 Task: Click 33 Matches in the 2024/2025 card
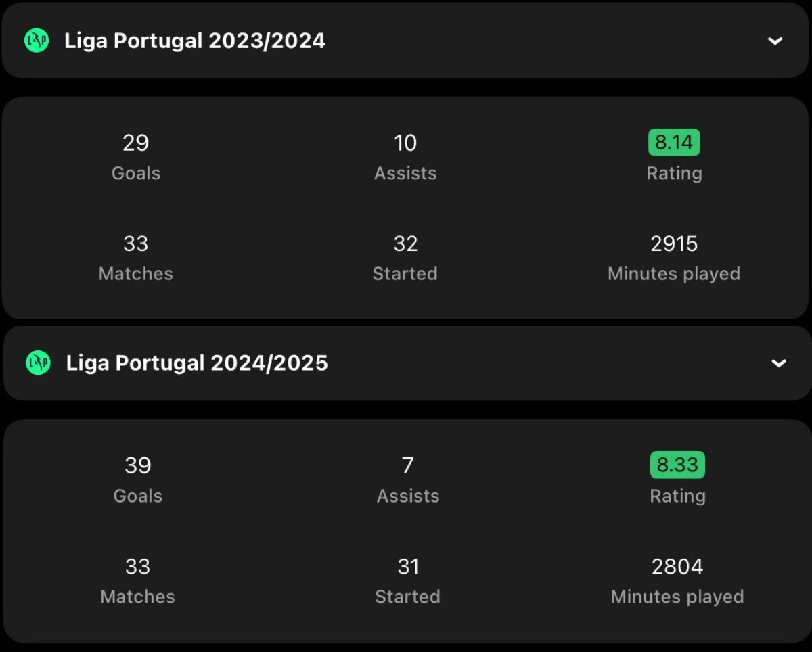pyautogui.click(x=138, y=580)
